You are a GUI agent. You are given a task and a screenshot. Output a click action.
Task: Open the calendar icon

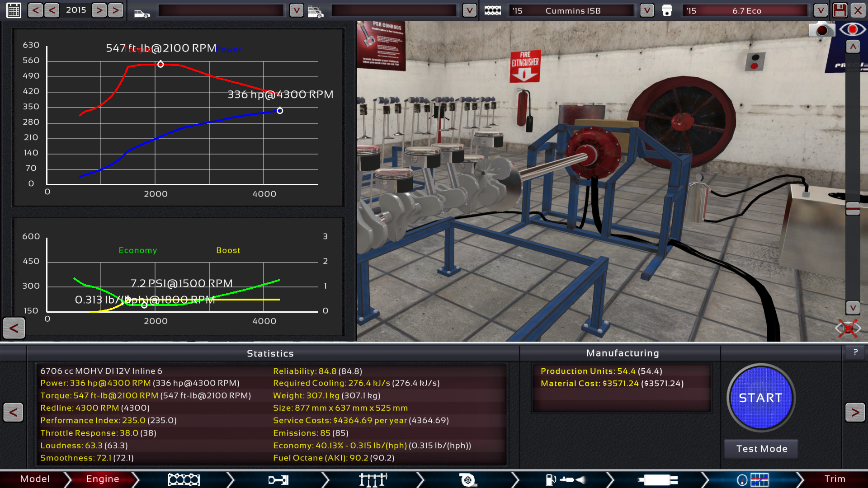click(14, 10)
